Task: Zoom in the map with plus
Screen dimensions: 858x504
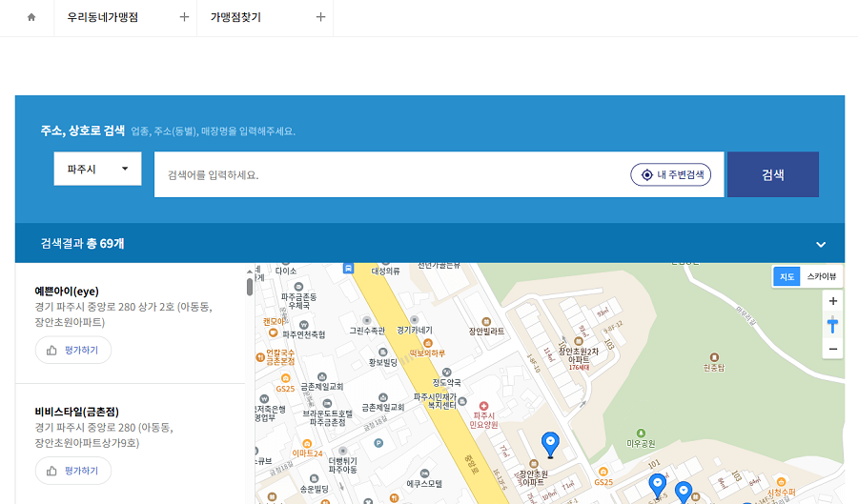Action: point(833,301)
